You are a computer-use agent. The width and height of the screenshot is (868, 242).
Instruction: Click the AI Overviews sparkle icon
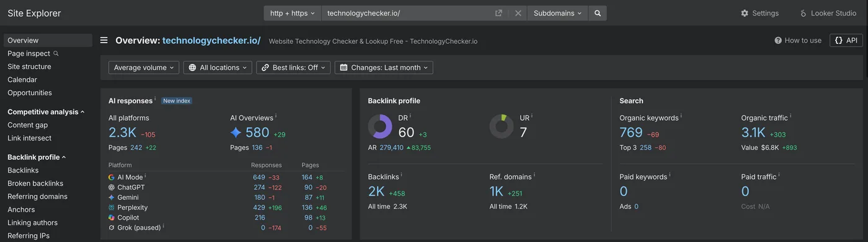coord(236,132)
